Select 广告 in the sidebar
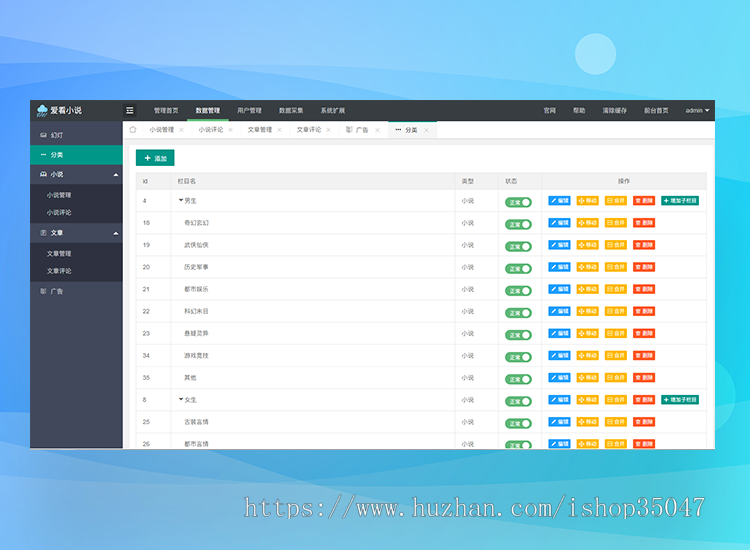 coord(77,291)
